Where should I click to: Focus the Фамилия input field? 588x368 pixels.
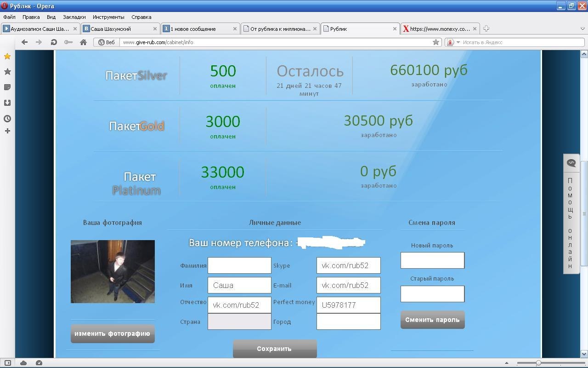click(239, 265)
